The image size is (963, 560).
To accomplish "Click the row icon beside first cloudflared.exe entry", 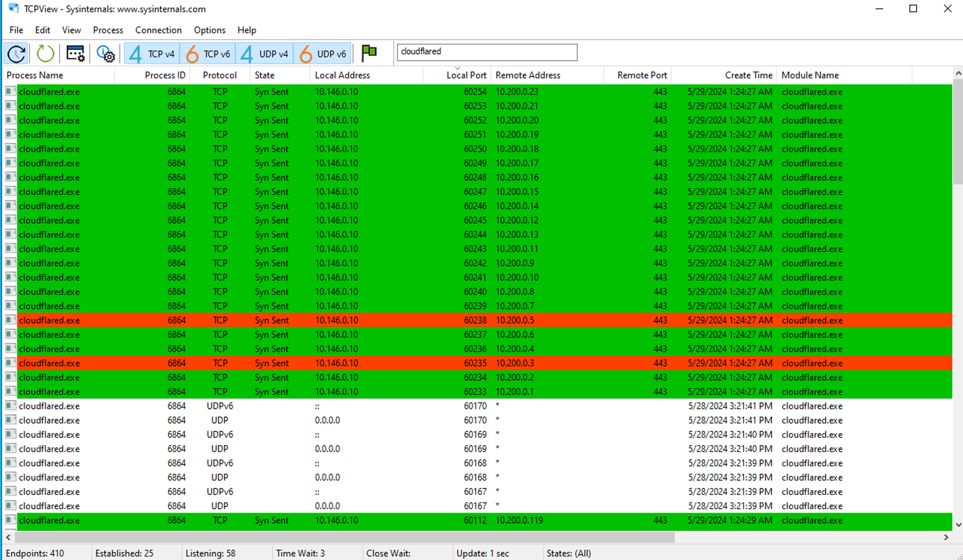I will click(x=10, y=91).
